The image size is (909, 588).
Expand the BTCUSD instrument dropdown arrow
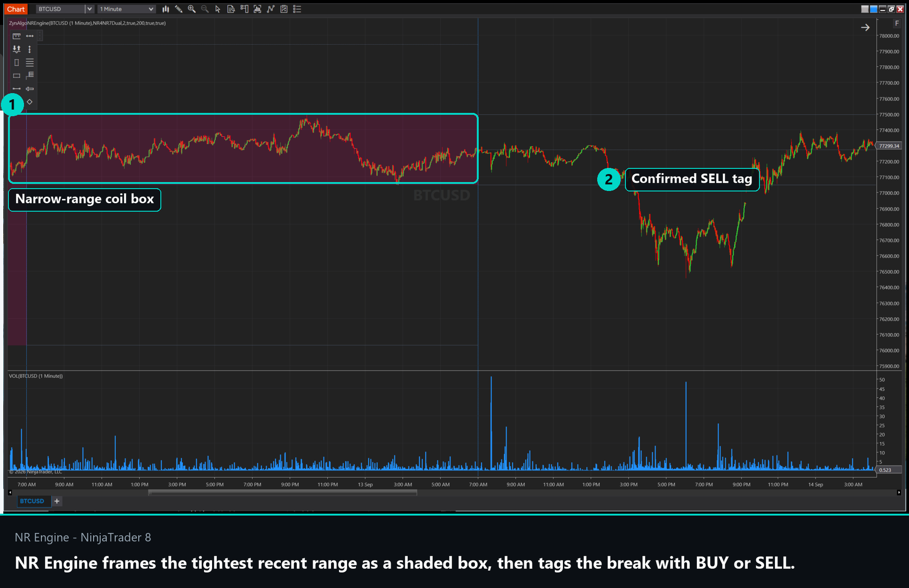89,9
